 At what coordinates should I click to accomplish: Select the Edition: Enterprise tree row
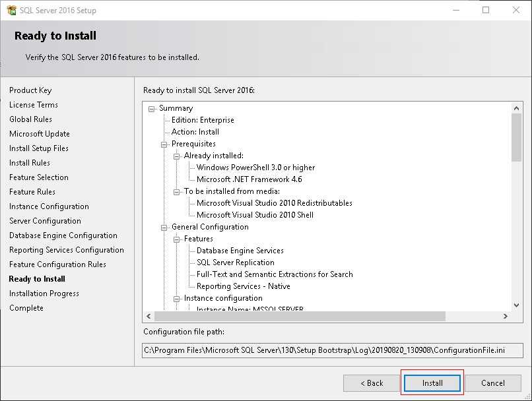tap(203, 120)
